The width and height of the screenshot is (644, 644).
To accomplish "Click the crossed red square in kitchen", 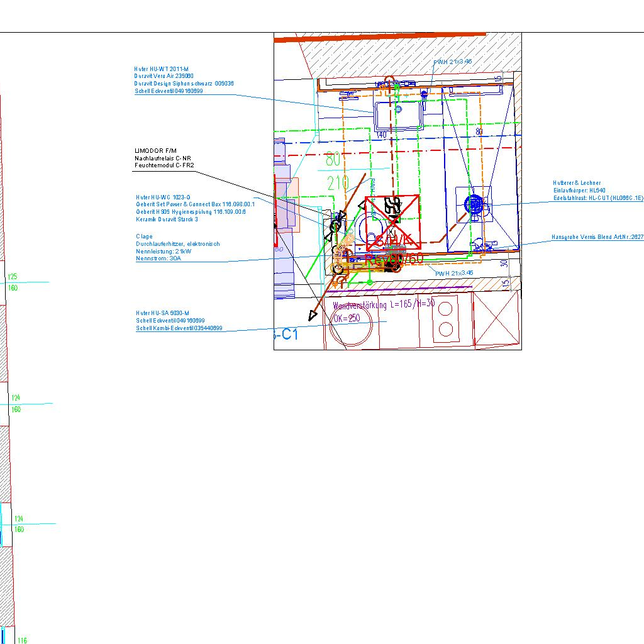I will (496, 318).
